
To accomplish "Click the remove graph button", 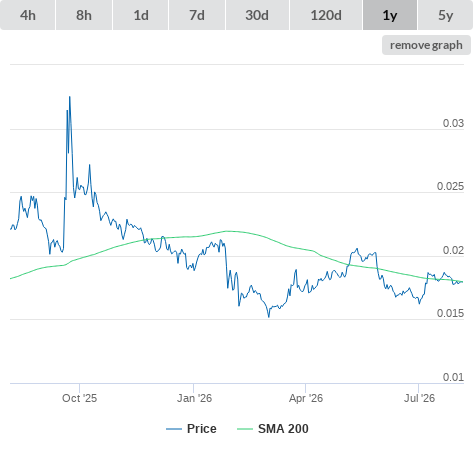I will tap(426, 45).
